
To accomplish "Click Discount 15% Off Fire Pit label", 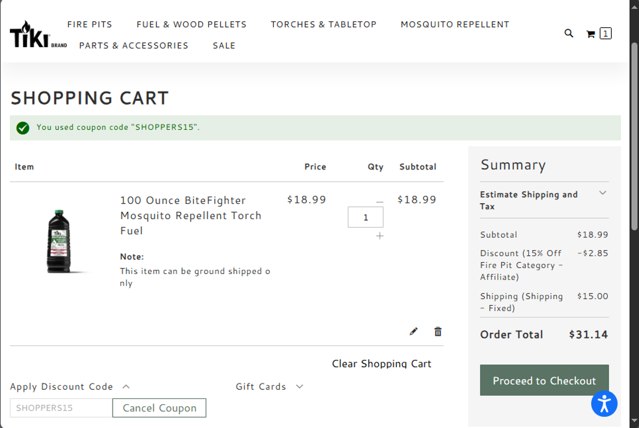I will [521, 265].
